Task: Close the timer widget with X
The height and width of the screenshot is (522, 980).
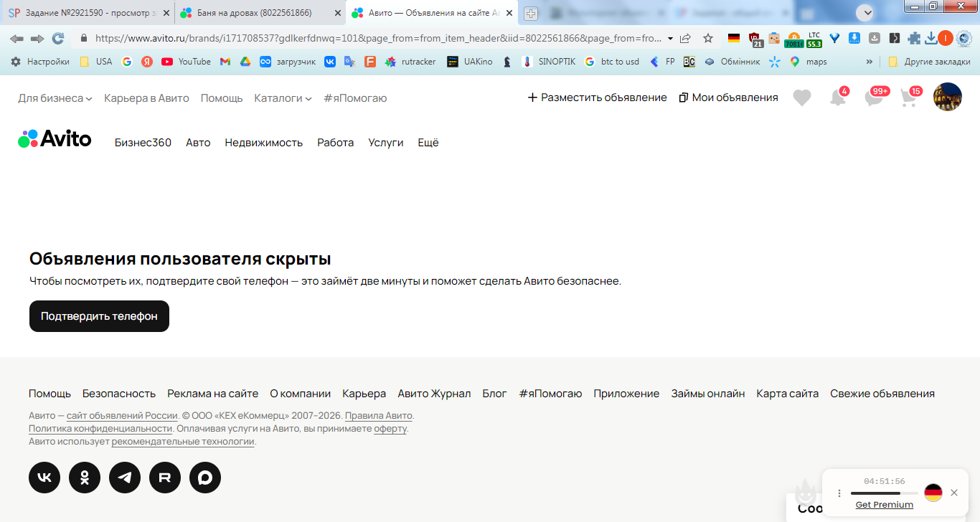Action: pos(954,493)
